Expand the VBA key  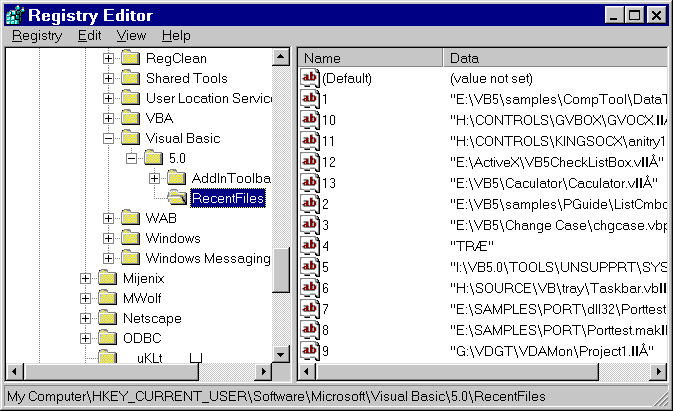[x=108, y=118]
